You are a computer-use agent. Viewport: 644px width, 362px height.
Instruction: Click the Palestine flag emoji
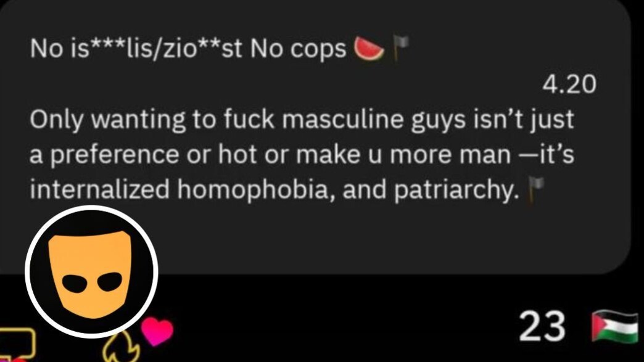pos(614,327)
